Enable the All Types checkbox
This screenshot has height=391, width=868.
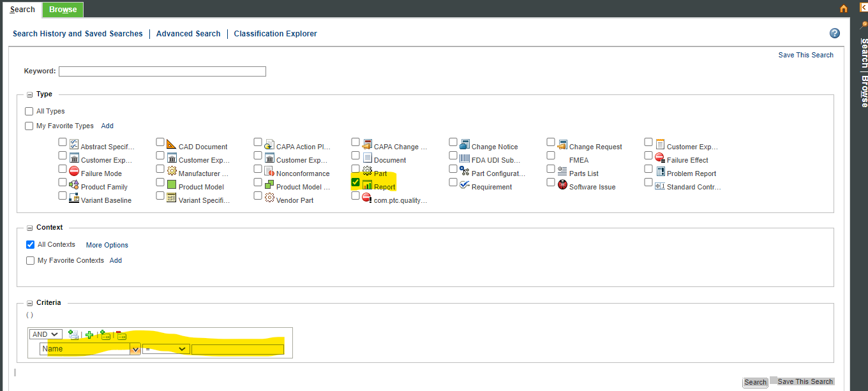(x=29, y=110)
